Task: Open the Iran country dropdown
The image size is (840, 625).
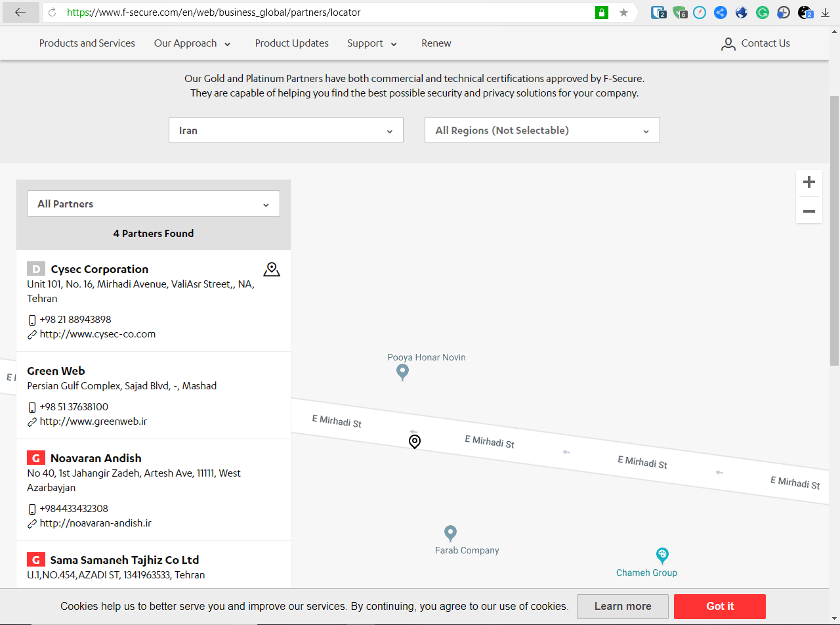Action: (286, 130)
